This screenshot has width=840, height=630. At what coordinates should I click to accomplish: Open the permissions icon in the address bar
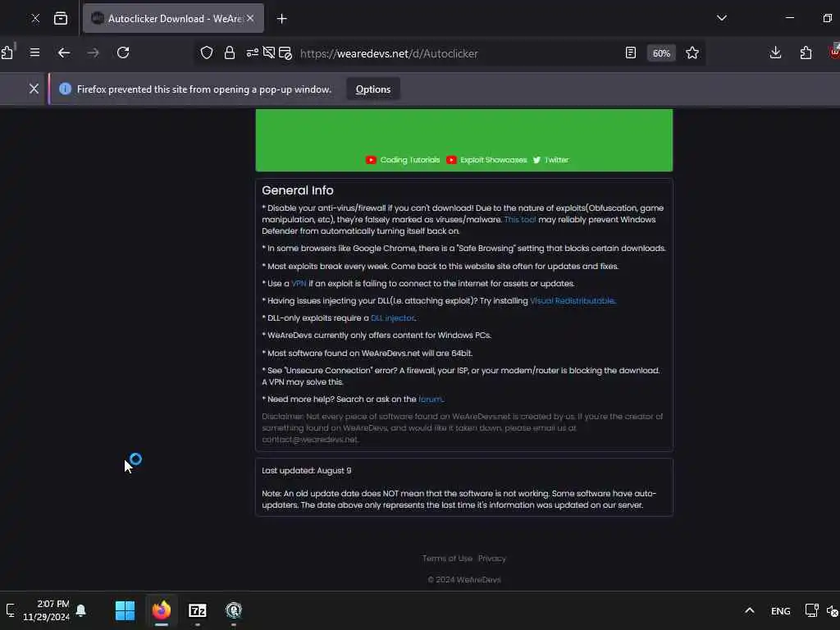[x=252, y=52]
